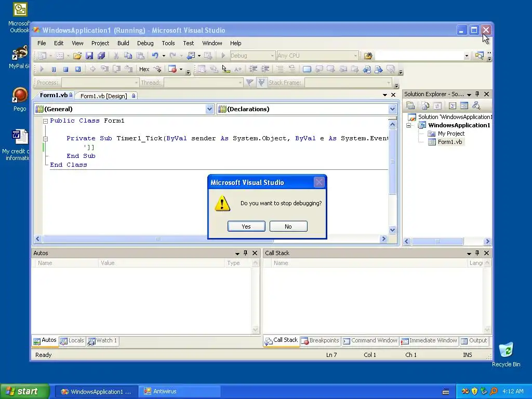Click the Antiwirus taskbar button

pos(180,392)
